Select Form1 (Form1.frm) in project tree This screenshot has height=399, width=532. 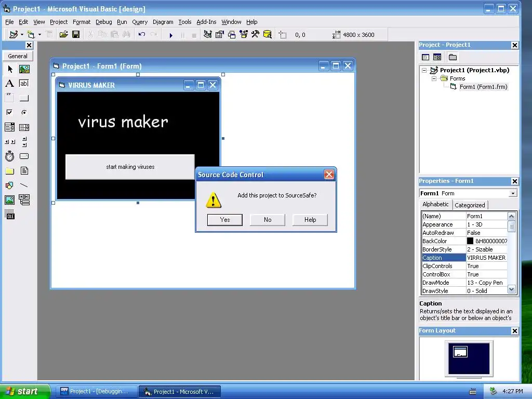(484, 87)
